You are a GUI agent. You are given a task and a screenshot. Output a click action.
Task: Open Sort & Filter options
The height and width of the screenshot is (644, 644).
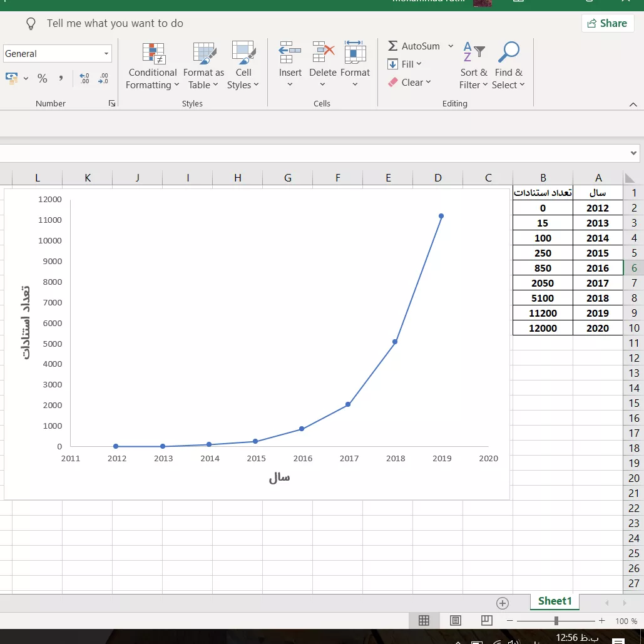(473, 66)
